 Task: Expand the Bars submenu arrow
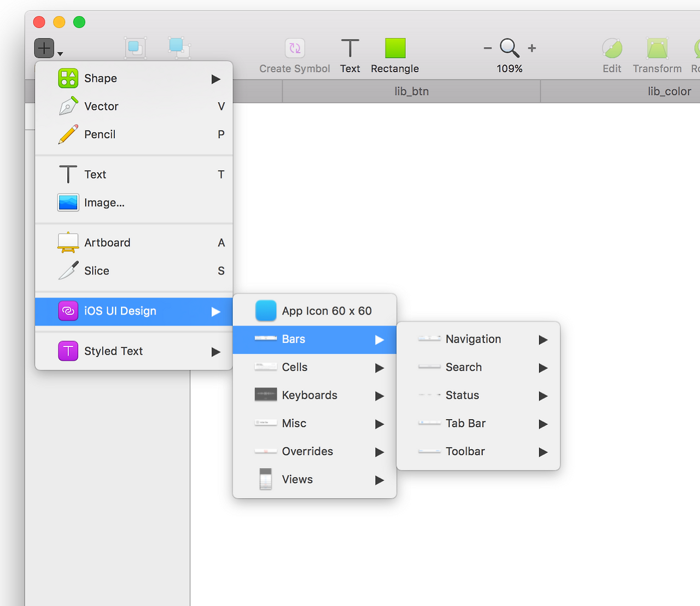point(380,340)
